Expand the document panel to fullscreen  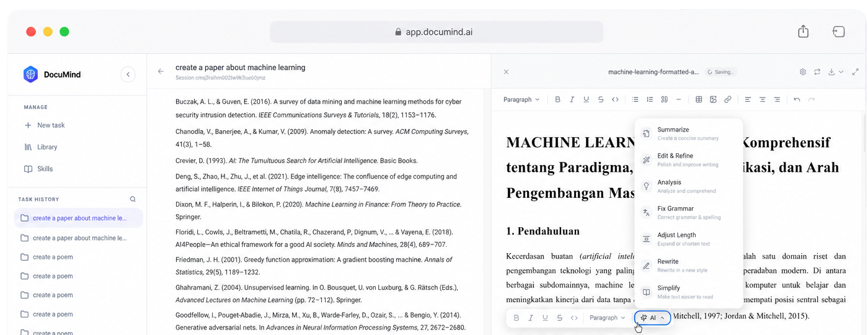coord(856,72)
